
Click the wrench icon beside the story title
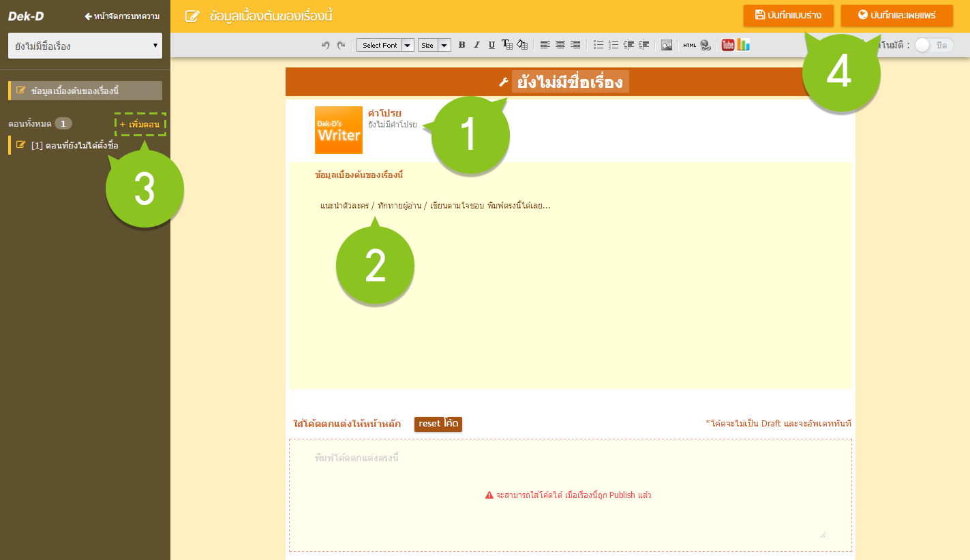click(503, 81)
